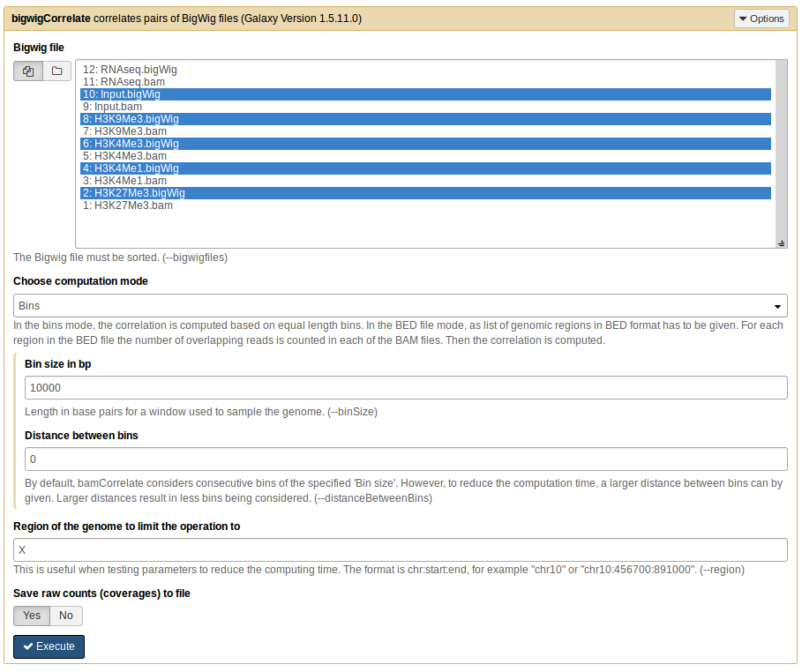The width and height of the screenshot is (802, 672).
Task: Toggle Save raw counts to Yes
Action: [32, 616]
